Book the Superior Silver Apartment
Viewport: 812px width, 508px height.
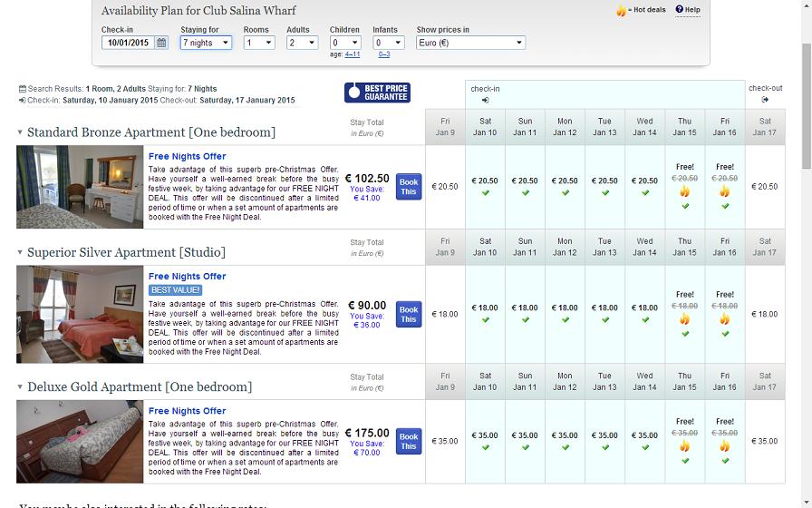(409, 314)
